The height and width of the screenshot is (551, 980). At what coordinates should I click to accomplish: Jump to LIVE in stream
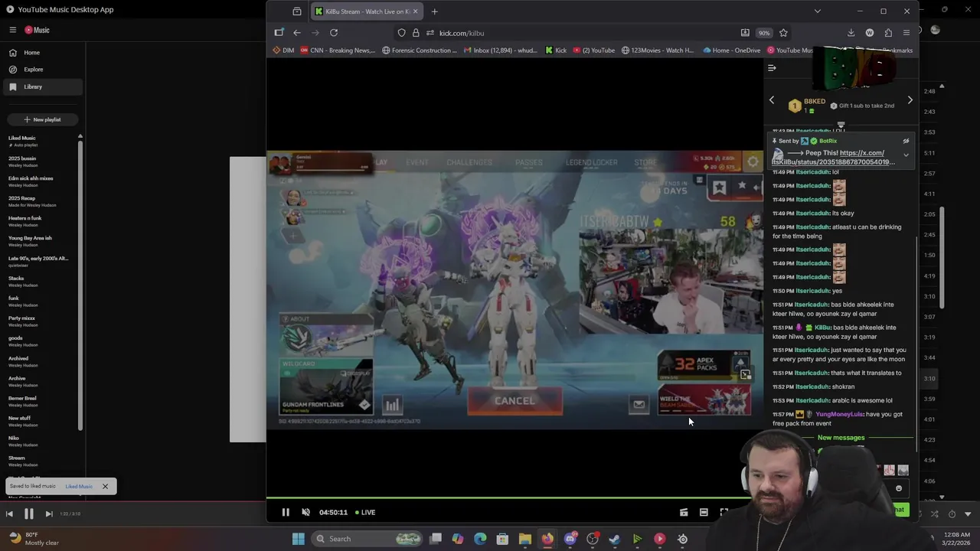(x=364, y=512)
